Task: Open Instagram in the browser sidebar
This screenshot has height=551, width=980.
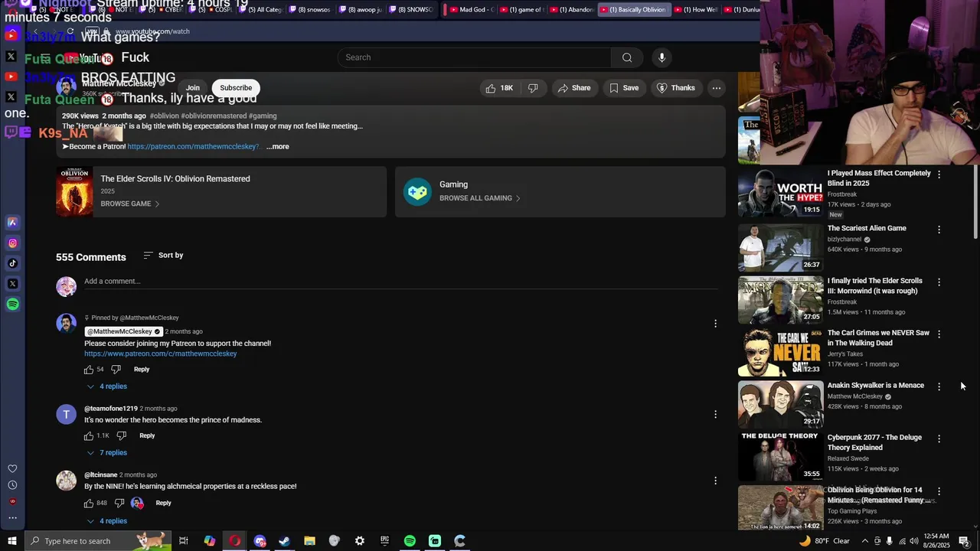Action: click(12, 243)
